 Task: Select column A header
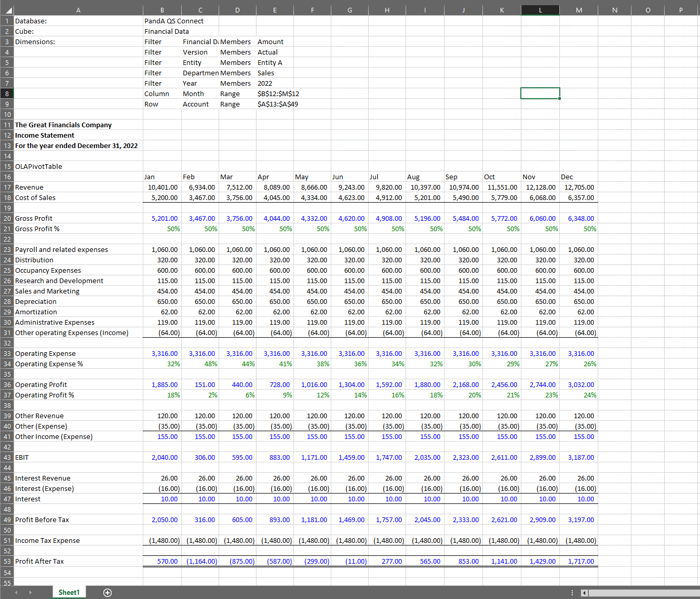pyautogui.click(x=78, y=10)
